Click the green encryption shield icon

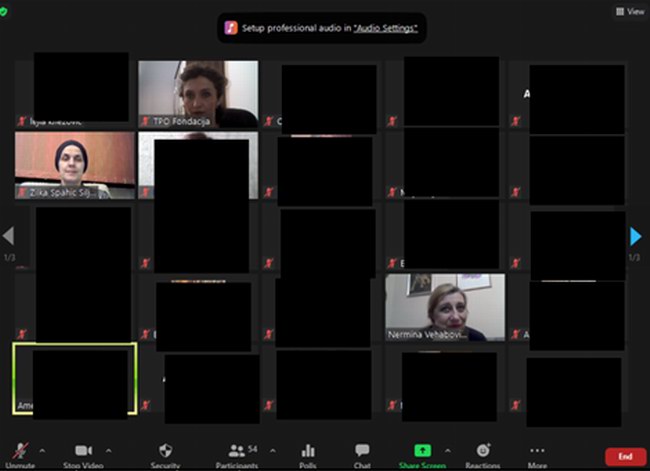5,12
